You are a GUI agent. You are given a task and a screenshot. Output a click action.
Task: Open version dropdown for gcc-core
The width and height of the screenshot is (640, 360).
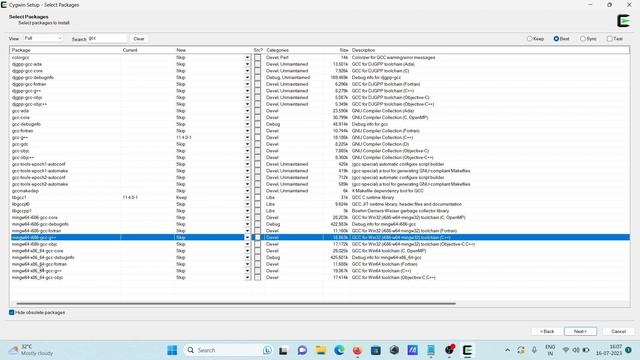click(x=247, y=118)
